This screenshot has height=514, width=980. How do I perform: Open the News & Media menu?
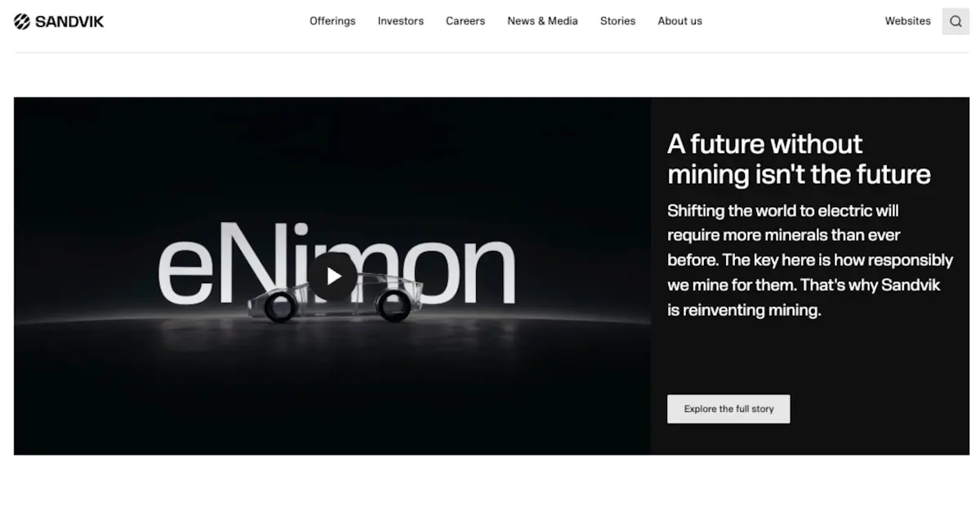[x=542, y=21]
